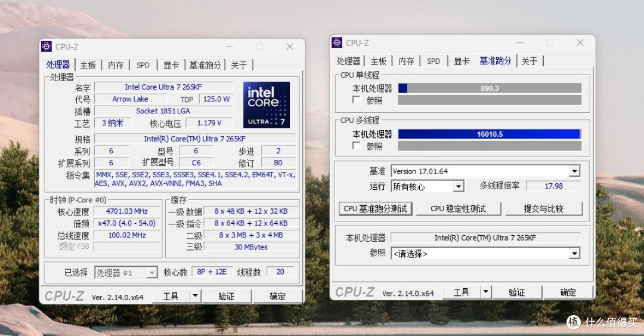This screenshot has width=644, height=336.
Task: Switch to 处理器 tab in right window
Action: click(348, 61)
